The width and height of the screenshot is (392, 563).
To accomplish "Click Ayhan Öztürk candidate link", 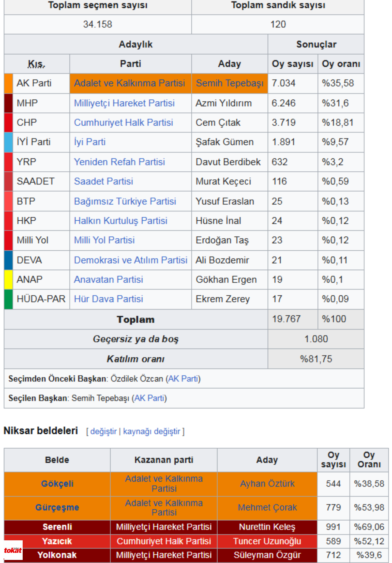I will coord(267,484).
